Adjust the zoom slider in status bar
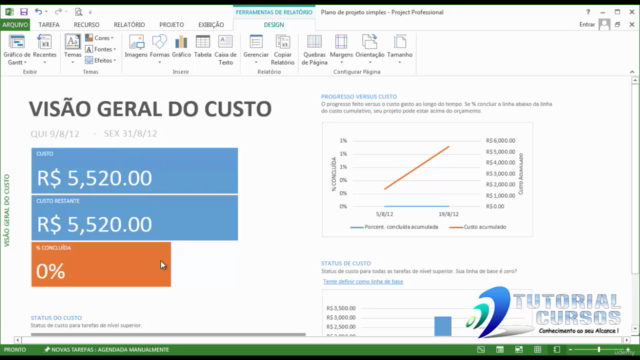 599,350
